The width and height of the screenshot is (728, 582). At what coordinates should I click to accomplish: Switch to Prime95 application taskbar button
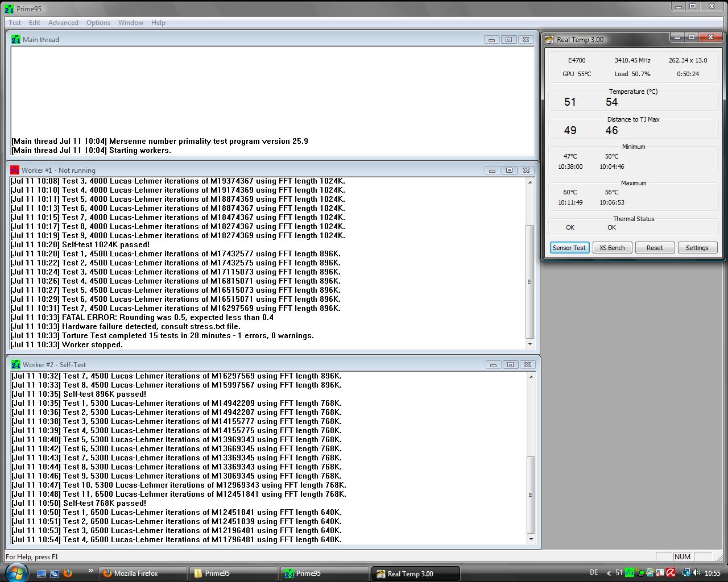click(x=325, y=573)
